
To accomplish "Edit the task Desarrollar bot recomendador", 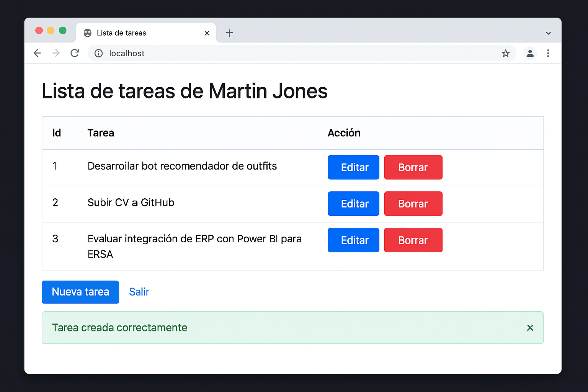I will coord(353,167).
